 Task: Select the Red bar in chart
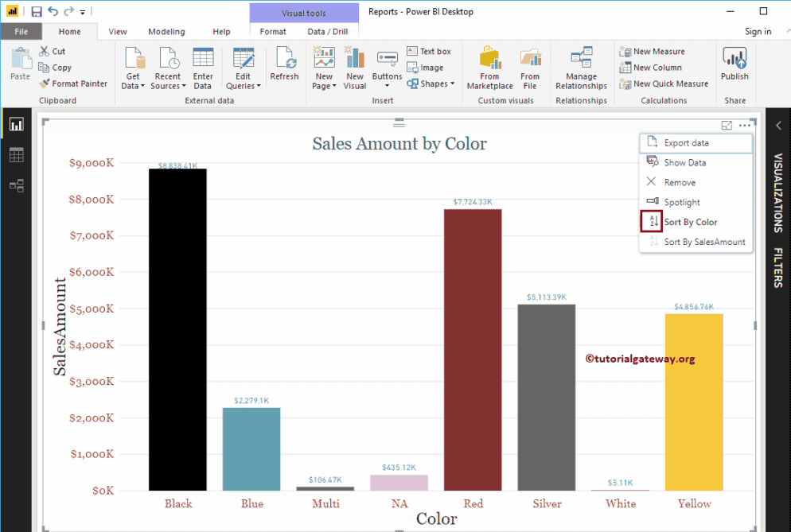pos(473,349)
